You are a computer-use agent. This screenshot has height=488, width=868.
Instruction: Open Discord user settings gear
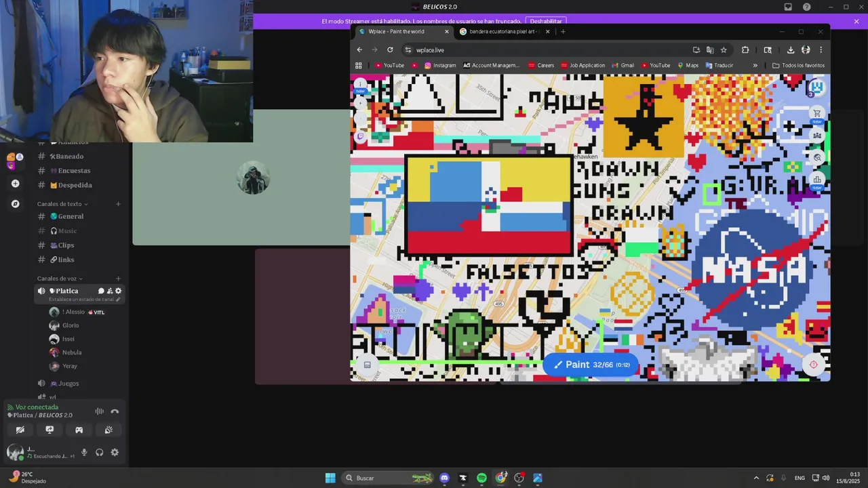115,453
